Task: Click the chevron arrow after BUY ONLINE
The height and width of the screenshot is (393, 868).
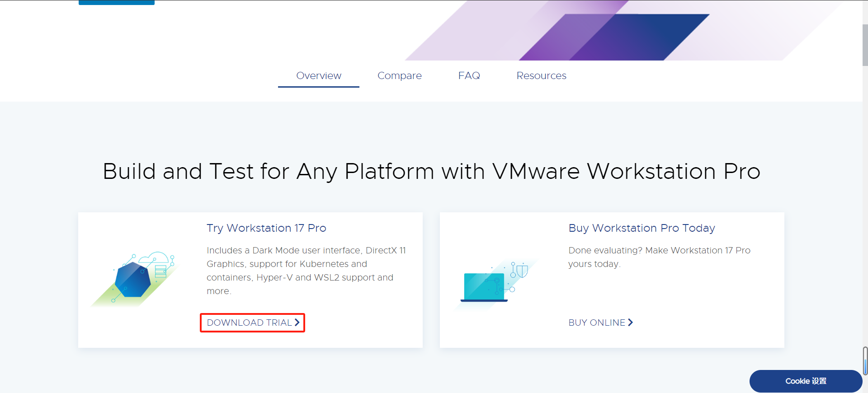Action: coord(630,323)
